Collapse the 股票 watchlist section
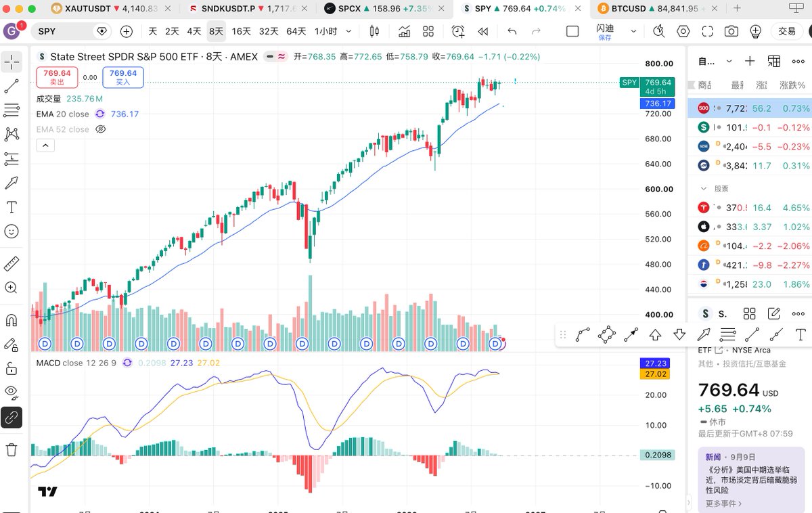The height and width of the screenshot is (513, 812). (704, 189)
